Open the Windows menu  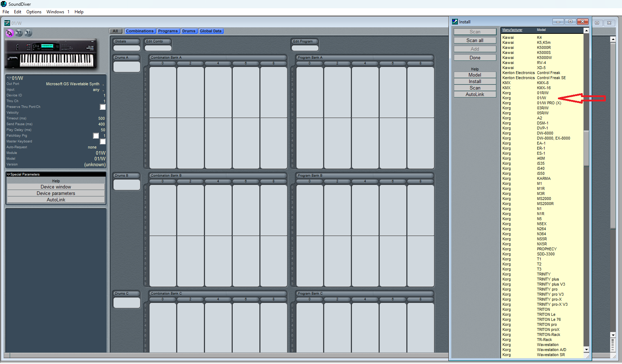point(55,12)
